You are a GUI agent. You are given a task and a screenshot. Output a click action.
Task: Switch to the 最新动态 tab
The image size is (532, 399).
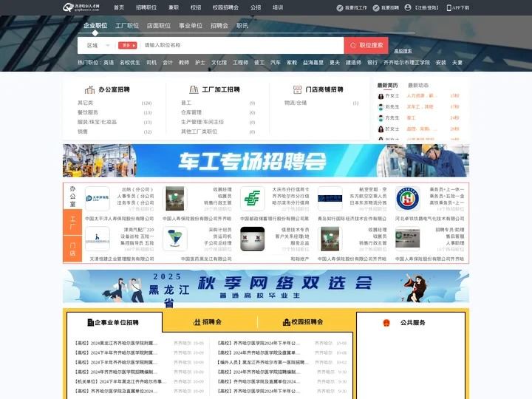coord(418,85)
